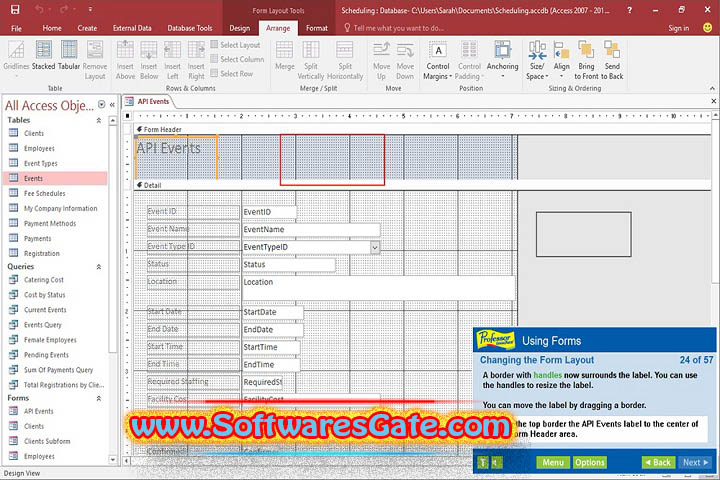Click the Menu button in tutorial panel
This screenshot has width=720, height=480.
pos(553,463)
